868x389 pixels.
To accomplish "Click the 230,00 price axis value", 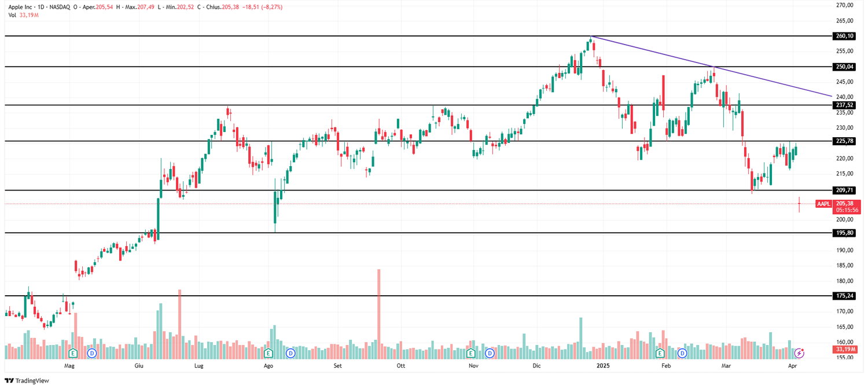I will point(845,128).
